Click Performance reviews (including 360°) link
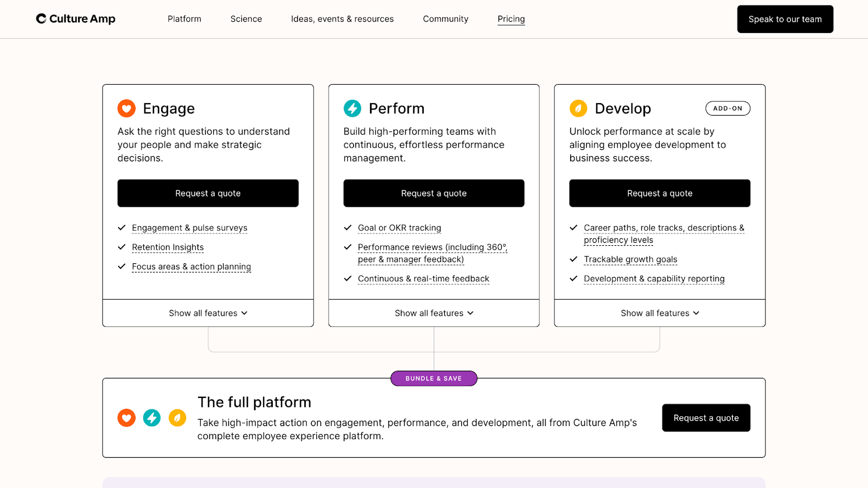Screen dimensions: 868x488 point(432,253)
